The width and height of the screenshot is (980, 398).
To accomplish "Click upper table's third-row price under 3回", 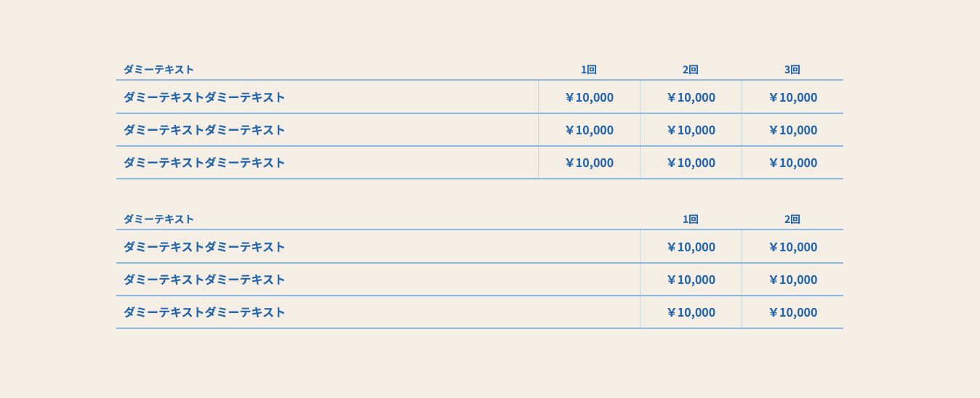I will [792, 163].
